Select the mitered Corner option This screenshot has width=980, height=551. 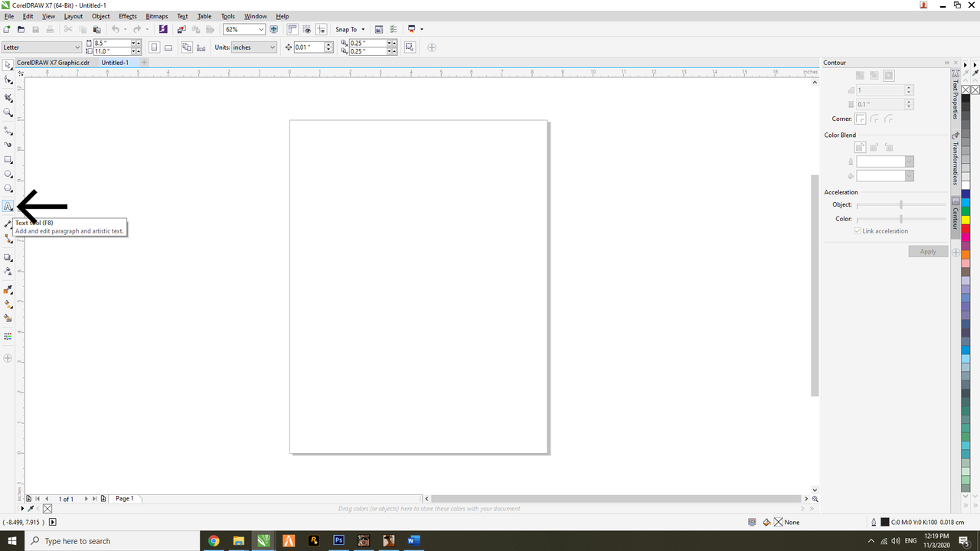point(861,119)
